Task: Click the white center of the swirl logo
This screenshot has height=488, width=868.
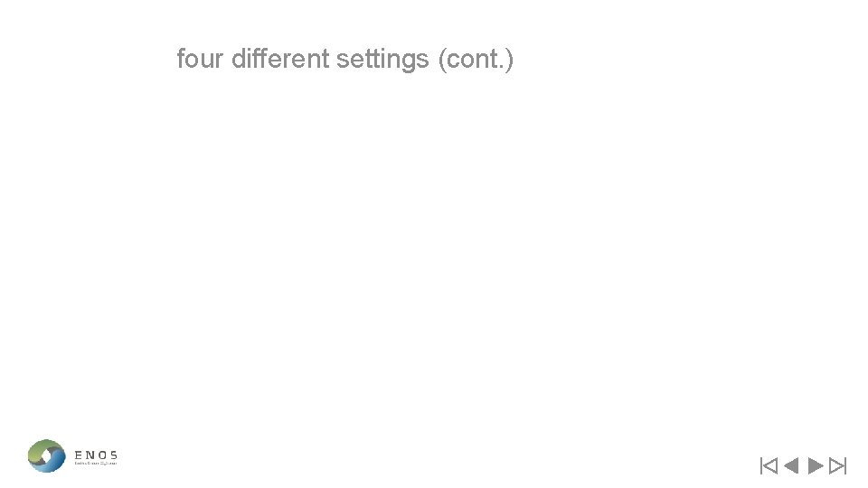Action: tap(46, 455)
